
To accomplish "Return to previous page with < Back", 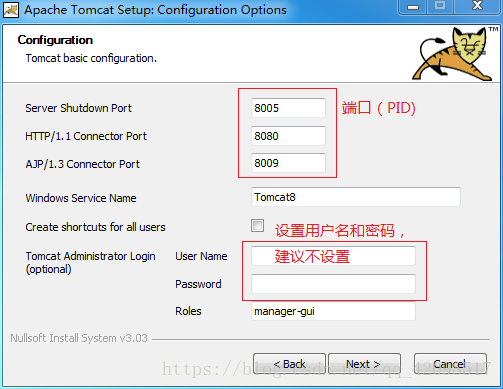I will [x=289, y=364].
